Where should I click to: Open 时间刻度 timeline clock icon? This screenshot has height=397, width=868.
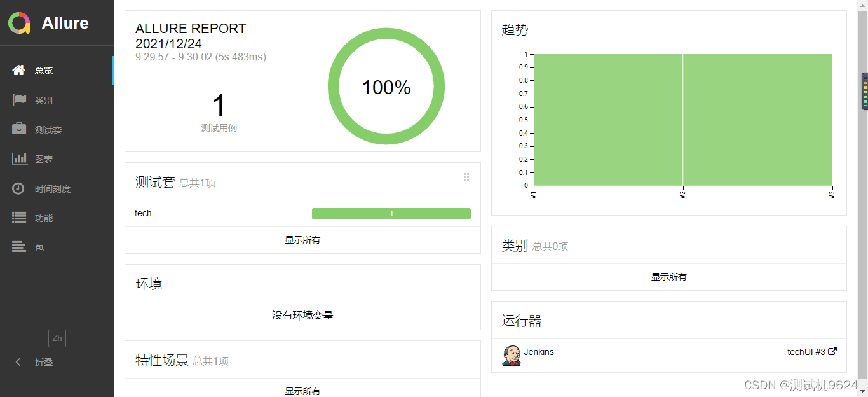tap(19, 188)
